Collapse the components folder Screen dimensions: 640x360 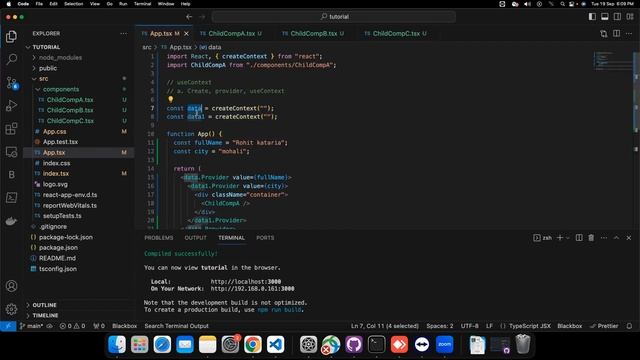(38, 89)
